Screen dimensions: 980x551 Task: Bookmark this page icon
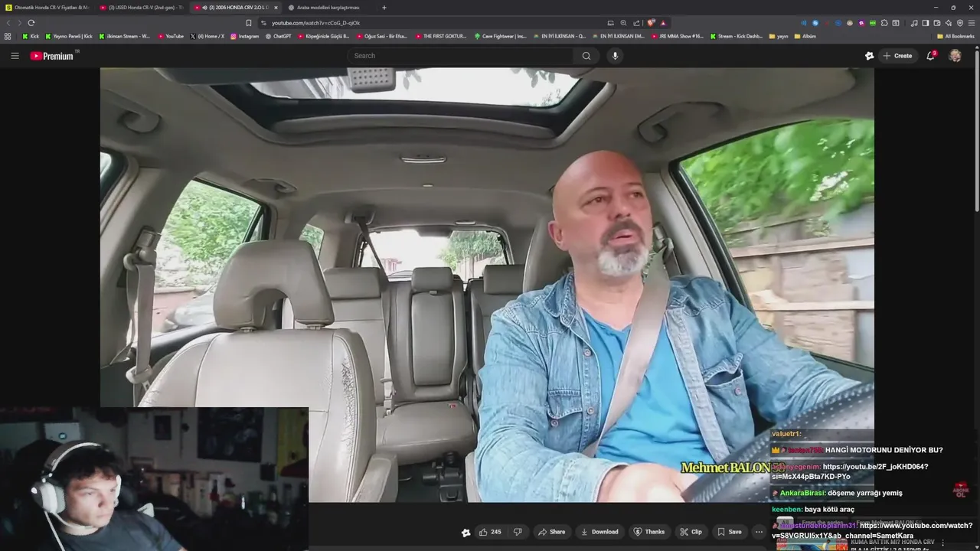pos(248,23)
